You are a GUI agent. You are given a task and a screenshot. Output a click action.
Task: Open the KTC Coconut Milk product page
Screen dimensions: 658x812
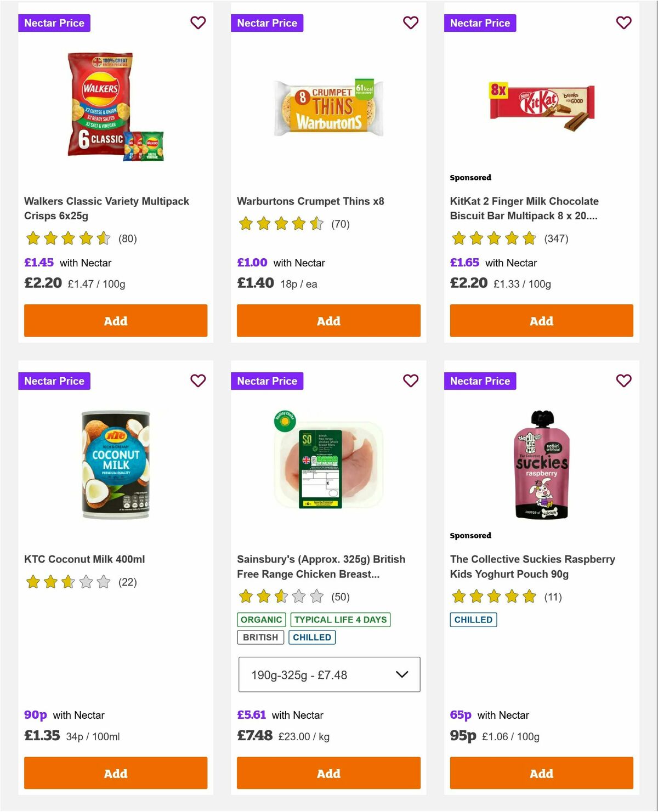pyautogui.click(x=85, y=559)
